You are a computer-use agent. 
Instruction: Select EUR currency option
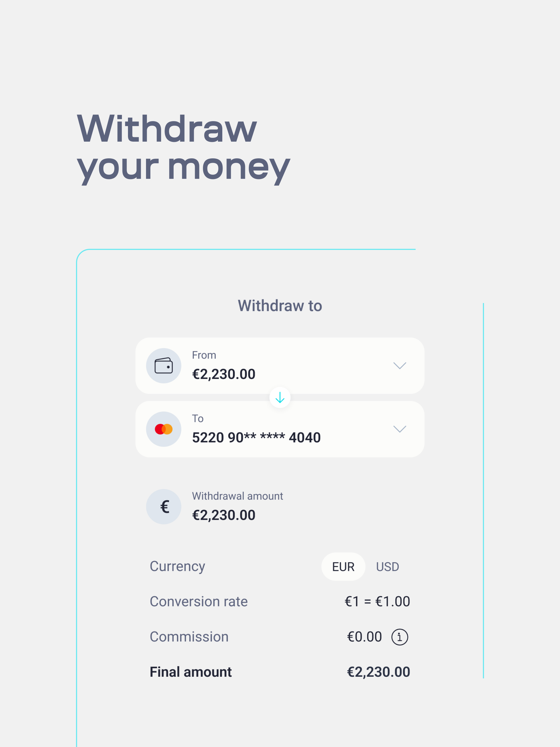pos(343,567)
